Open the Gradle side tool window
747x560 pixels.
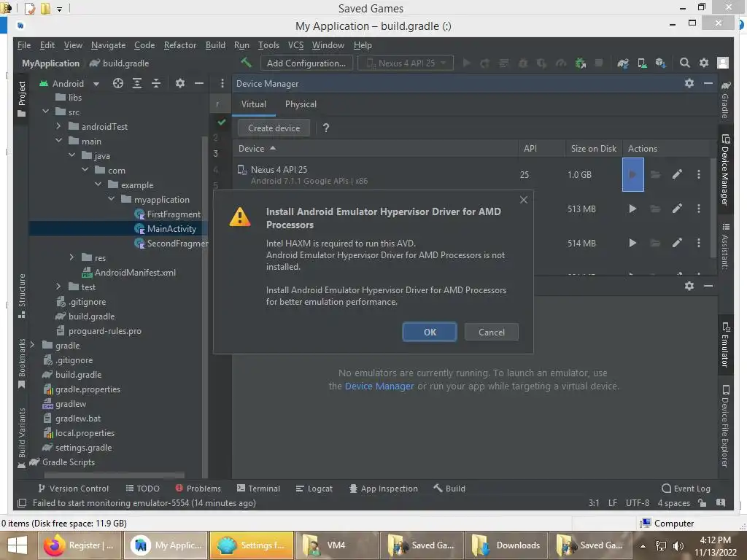tap(725, 99)
